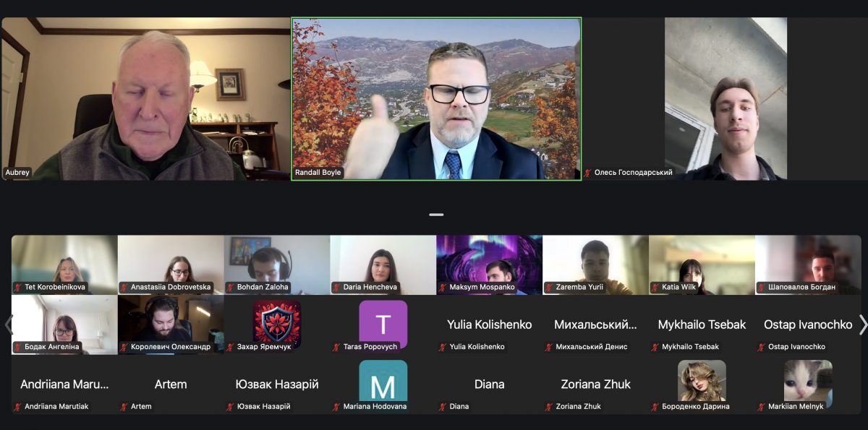Image resolution: width=868 pixels, height=430 pixels.
Task: Click muted mic icon beside Олесь Господарський
Action: (588, 173)
